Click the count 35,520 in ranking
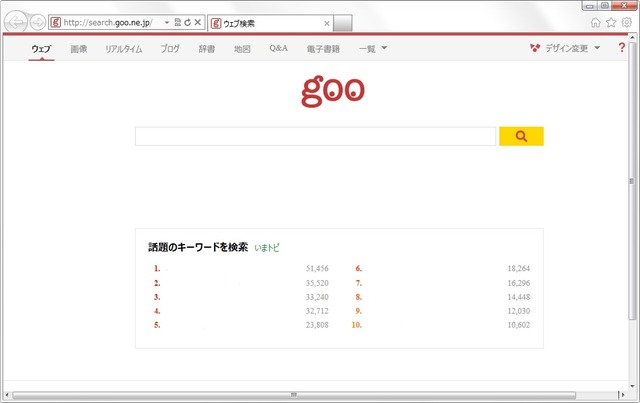The width and height of the screenshot is (640, 403). (x=317, y=283)
